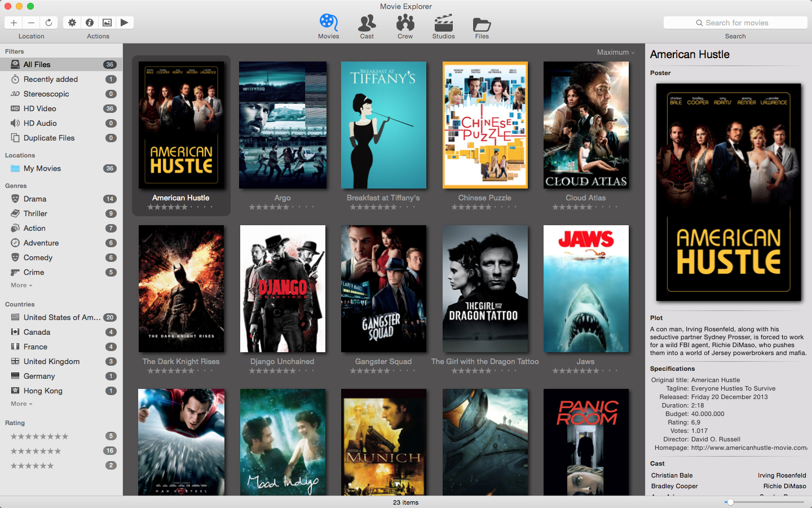Select the Argo movie poster

pyautogui.click(x=283, y=125)
